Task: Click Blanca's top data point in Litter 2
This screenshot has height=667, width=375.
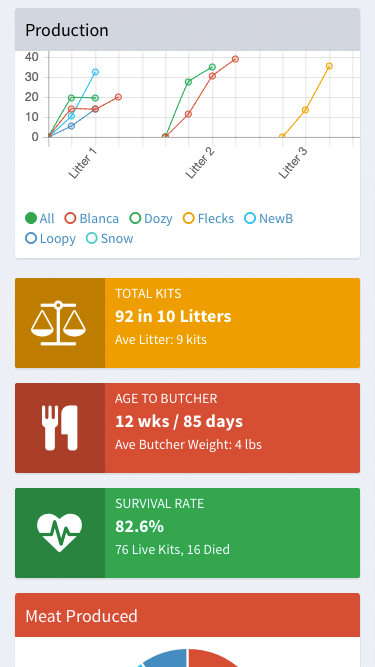Action: [x=236, y=59]
